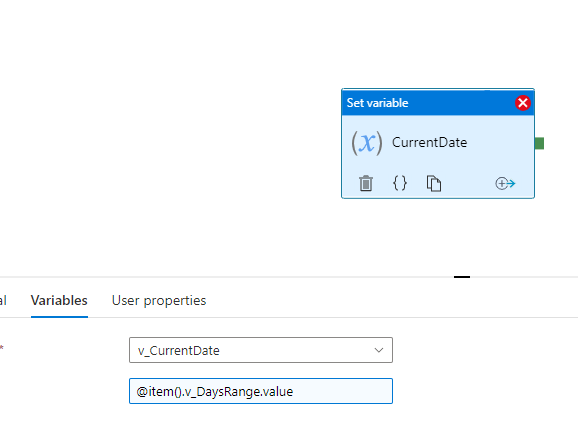
Task: Focus the @item().v_DaysRange.value input field
Action: (261, 391)
